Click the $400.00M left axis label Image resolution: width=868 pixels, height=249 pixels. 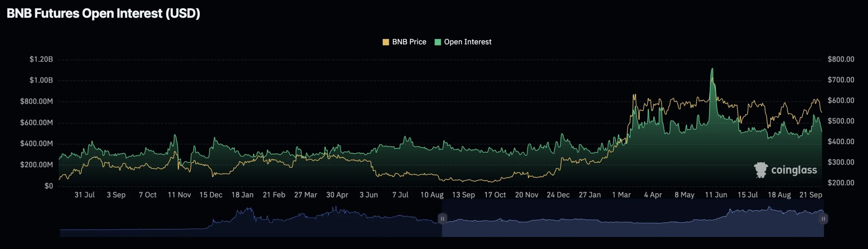37,143
